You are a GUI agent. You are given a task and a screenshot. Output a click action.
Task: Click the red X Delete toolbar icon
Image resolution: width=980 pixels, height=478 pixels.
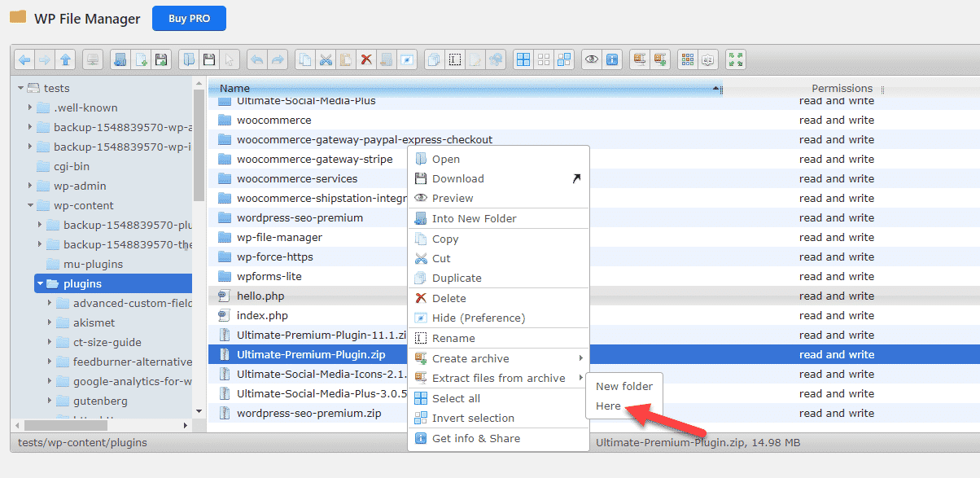(x=366, y=59)
